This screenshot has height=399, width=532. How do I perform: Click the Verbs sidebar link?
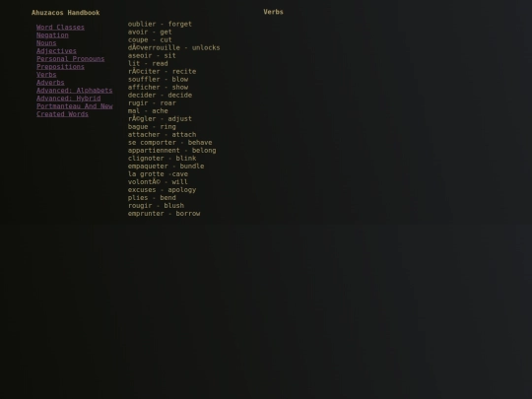pos(46,74)
